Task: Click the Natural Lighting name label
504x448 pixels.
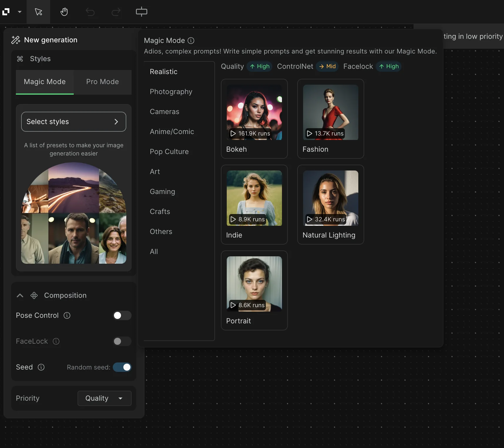Action: click(x=329, y=235)
